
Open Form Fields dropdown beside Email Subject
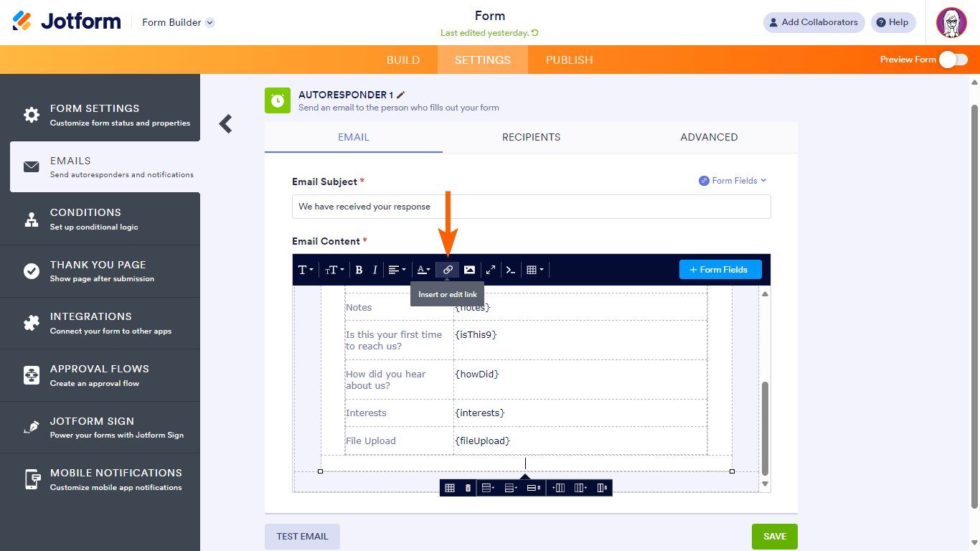coord(732,181)
